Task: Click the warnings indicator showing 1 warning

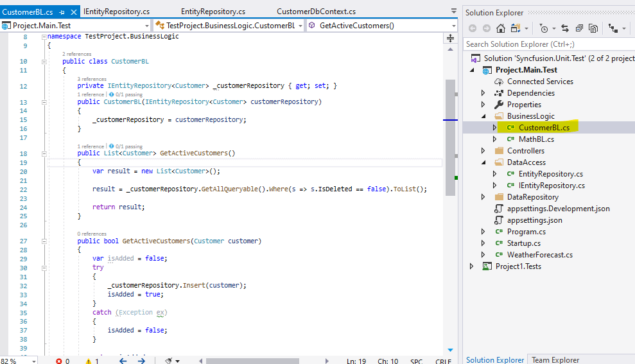Action: click(92, 361)
